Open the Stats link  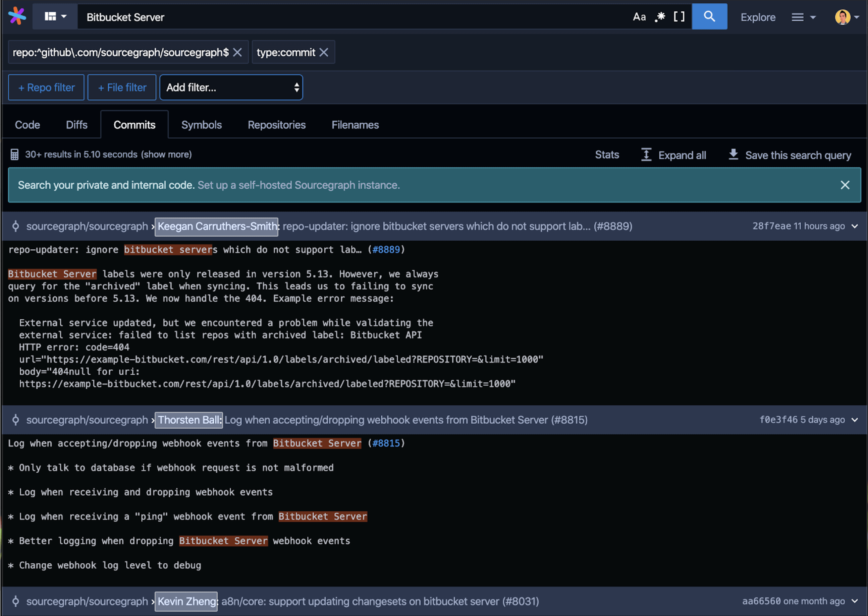[x=607, y=155]
